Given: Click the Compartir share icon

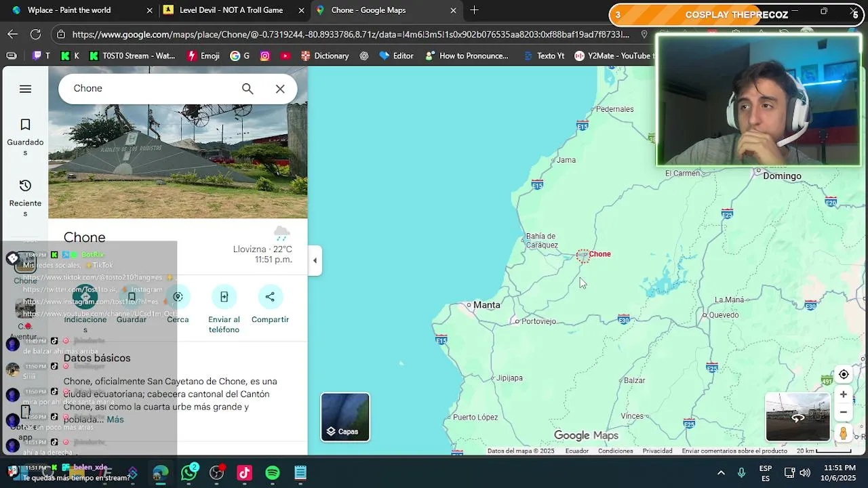Looking at the screenshot, I should (x=270, y=297).
